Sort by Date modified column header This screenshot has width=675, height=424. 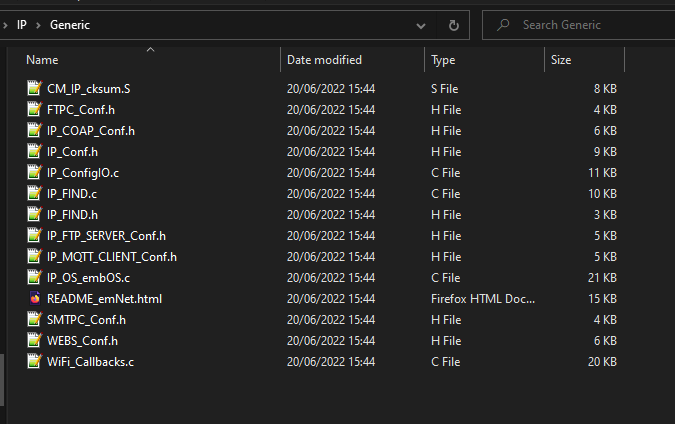coord(324,60)
